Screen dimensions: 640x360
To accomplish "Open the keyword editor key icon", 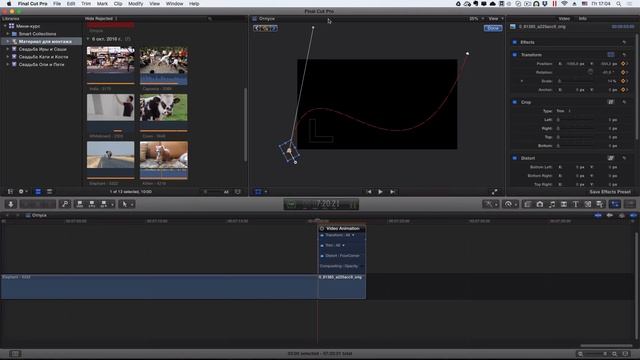I will pyautogui.click(x=65, y=204).
